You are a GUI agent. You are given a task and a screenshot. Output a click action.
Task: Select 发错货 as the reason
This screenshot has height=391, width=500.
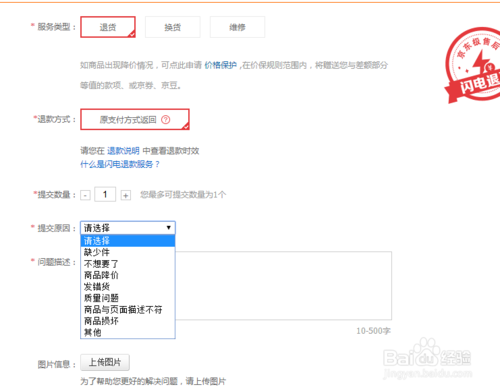(x=128, y=287)
